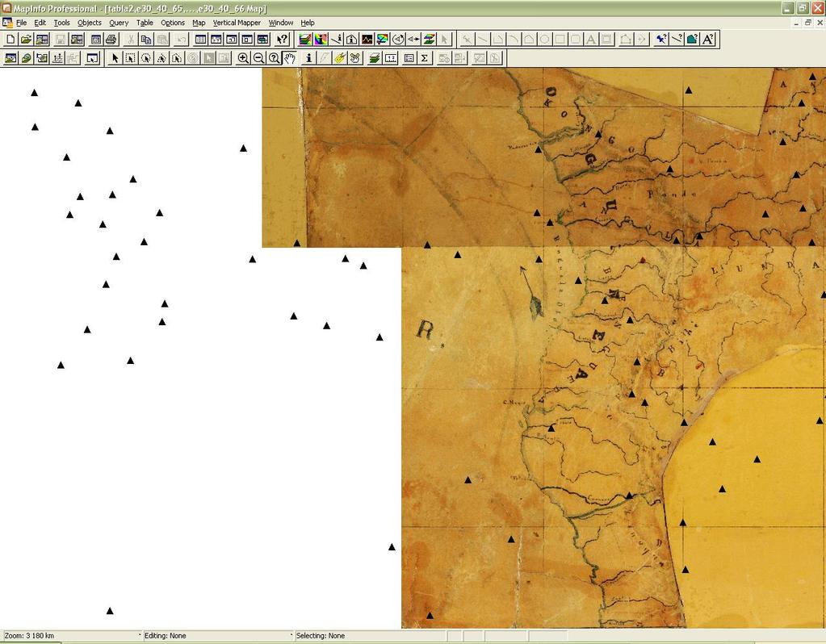Choose the Radius Select tool
826x644 pixels.
pos(146,58)
